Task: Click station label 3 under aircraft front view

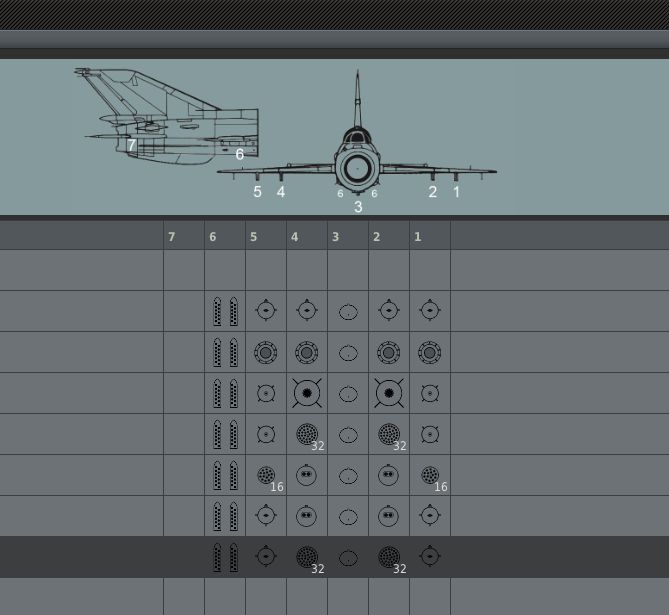Action: pyautogui.click(x=358, y=207)
